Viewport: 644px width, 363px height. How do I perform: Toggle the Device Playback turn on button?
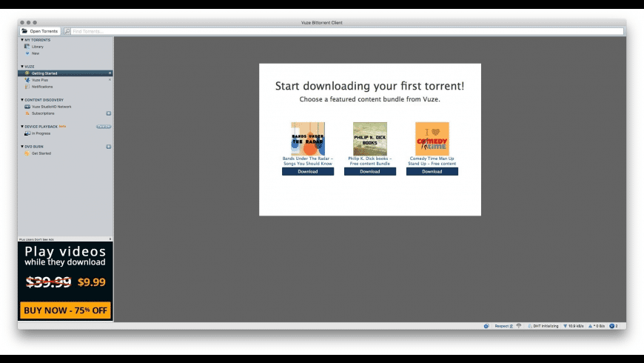click(104, 127)
